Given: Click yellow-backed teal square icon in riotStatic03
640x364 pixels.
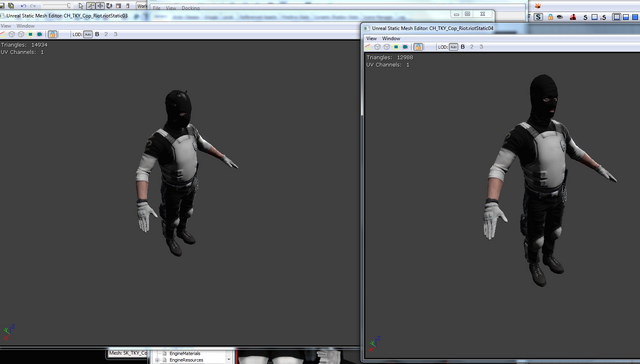Looking at the screenshot, I should (x=30, y=34).
